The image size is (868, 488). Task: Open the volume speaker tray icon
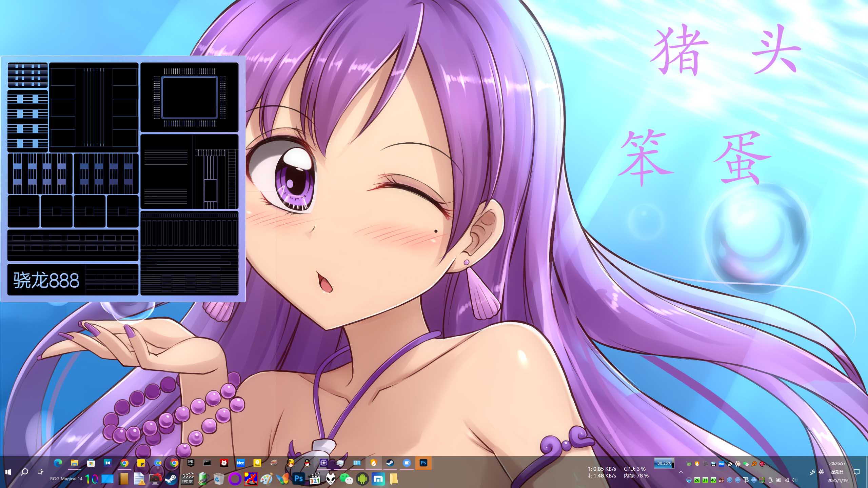[x=794, y=480]
